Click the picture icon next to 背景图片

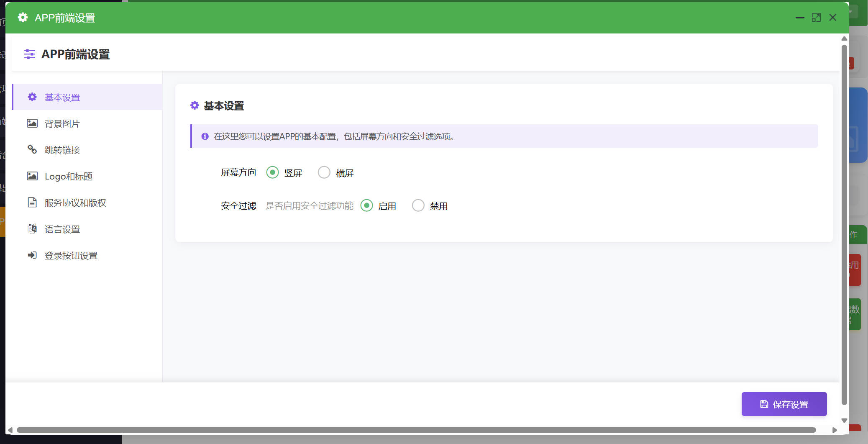pos(32,123)
